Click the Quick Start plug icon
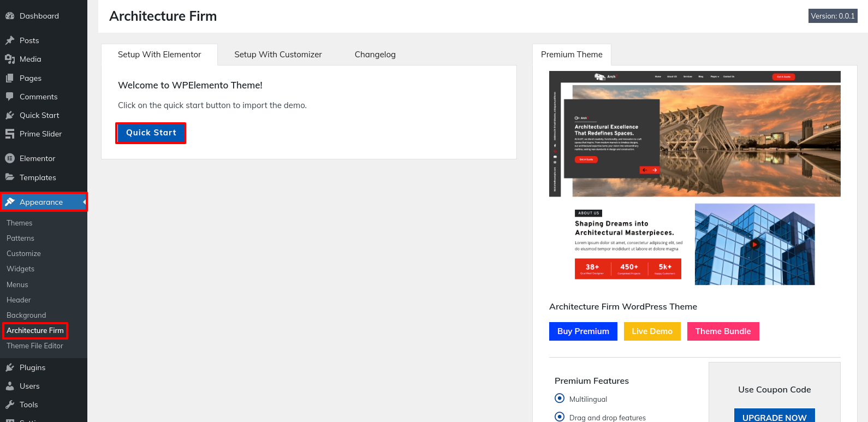The image size is (868, 422). coord(10,115)
